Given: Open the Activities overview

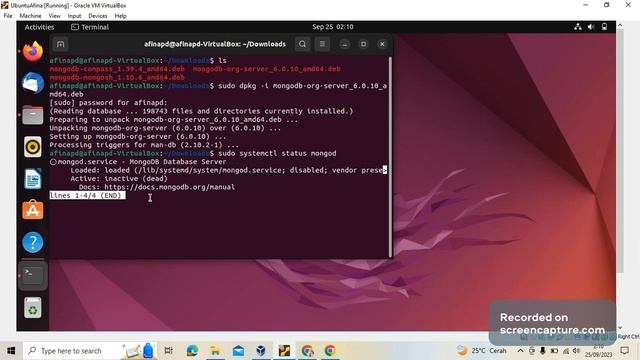Looking at the screenshot, I should tap(39, 27).
